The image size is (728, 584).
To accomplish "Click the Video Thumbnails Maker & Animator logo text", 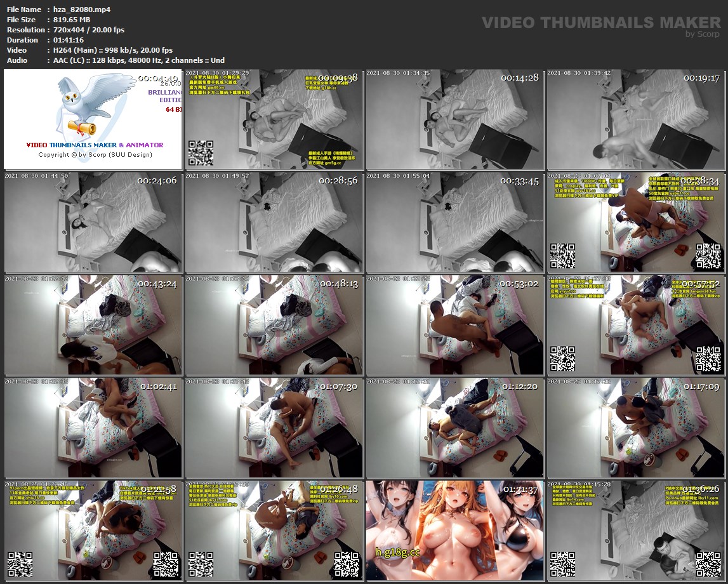I will [x=95, y=145].
